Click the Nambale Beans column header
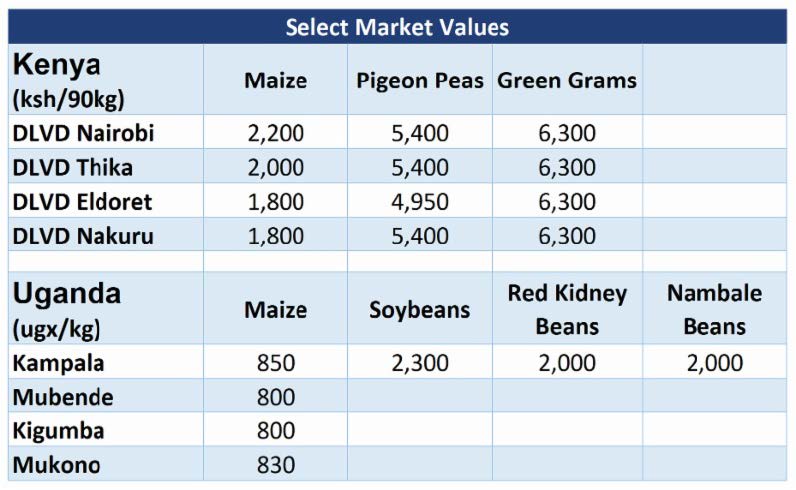Screen dimensions: 796x490 714,310
